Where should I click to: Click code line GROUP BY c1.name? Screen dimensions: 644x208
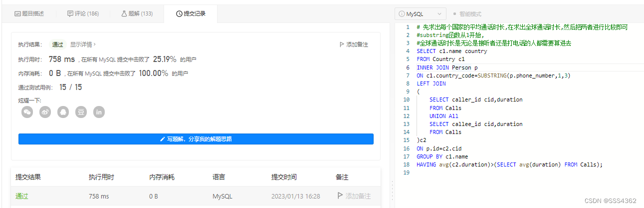[x=442, y=156]
